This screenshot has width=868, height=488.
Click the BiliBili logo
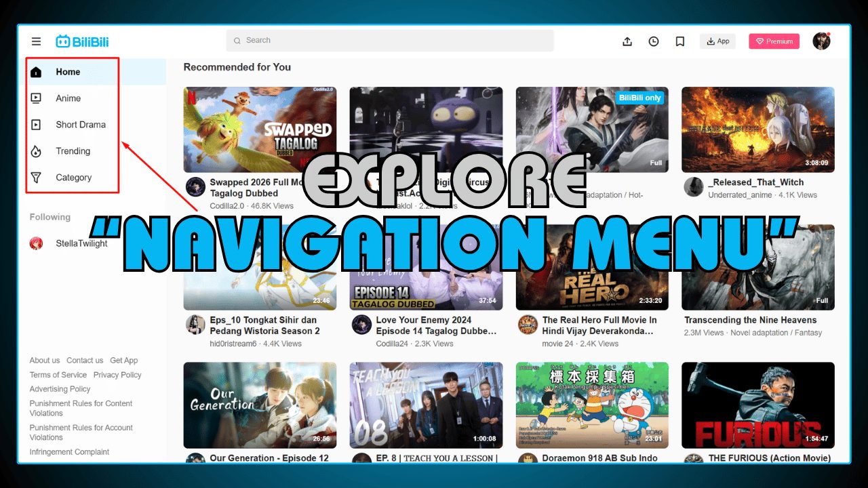pyautogui.click(x=82, y=41)
